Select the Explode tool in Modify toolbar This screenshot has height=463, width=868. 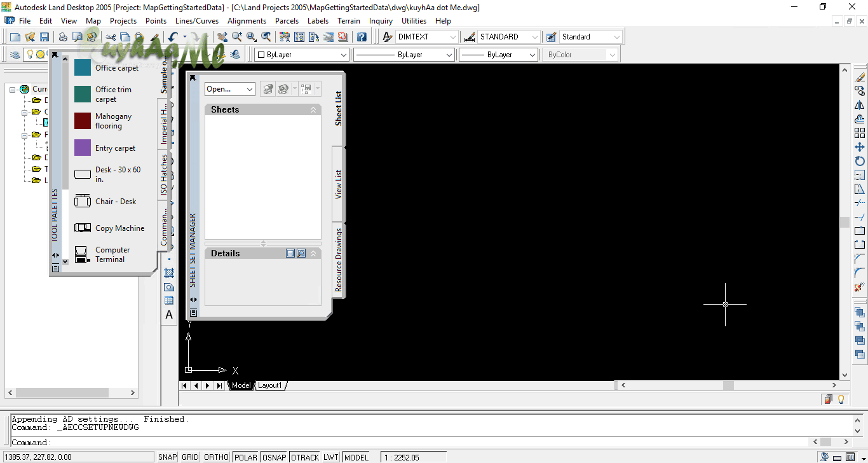click(860, 287)
